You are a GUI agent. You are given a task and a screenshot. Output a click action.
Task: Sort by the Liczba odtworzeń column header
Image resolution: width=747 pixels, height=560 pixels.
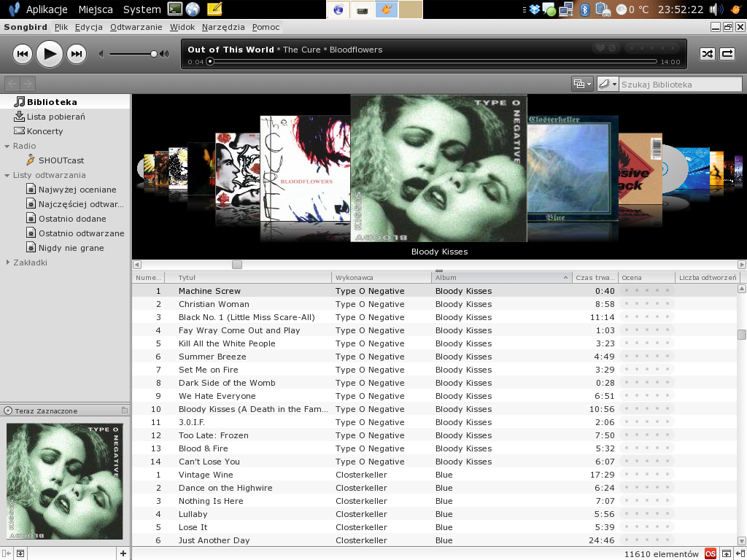[x=708, y=278]
